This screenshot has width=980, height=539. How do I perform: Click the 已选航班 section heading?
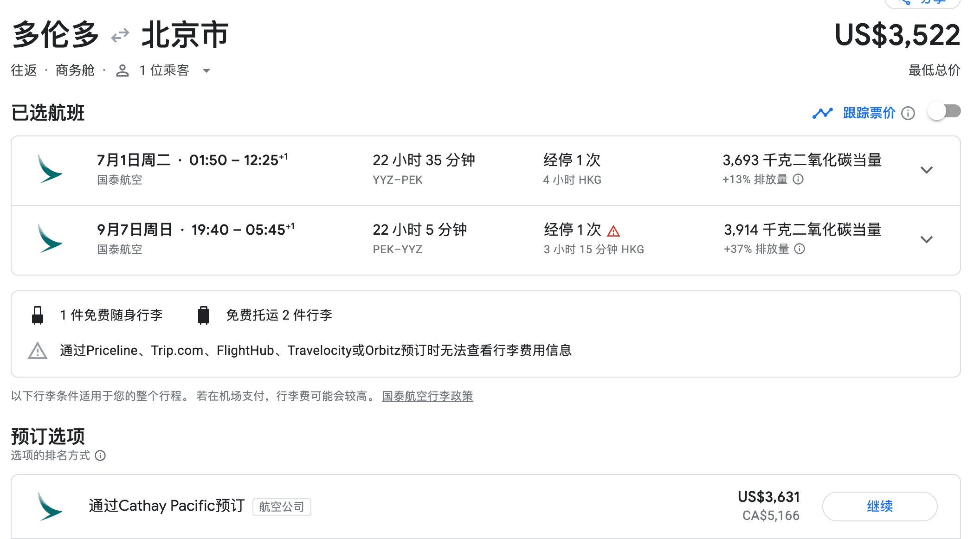pos(48,113)
